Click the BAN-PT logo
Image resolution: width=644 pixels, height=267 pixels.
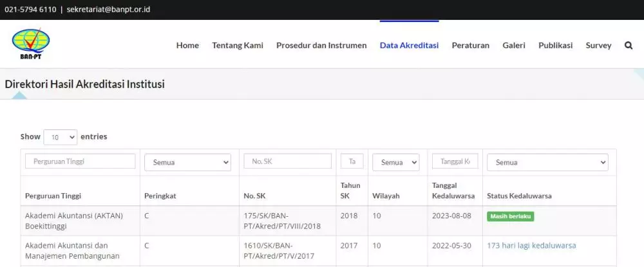point(30,44)
